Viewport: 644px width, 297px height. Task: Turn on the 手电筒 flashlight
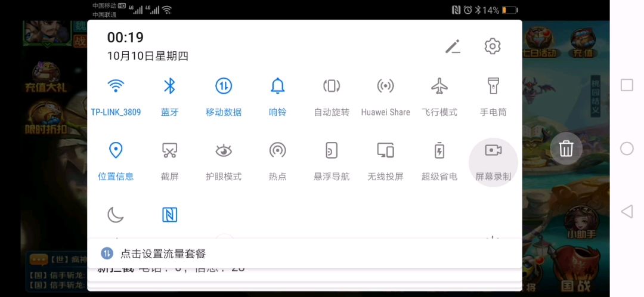pos(493,97)
